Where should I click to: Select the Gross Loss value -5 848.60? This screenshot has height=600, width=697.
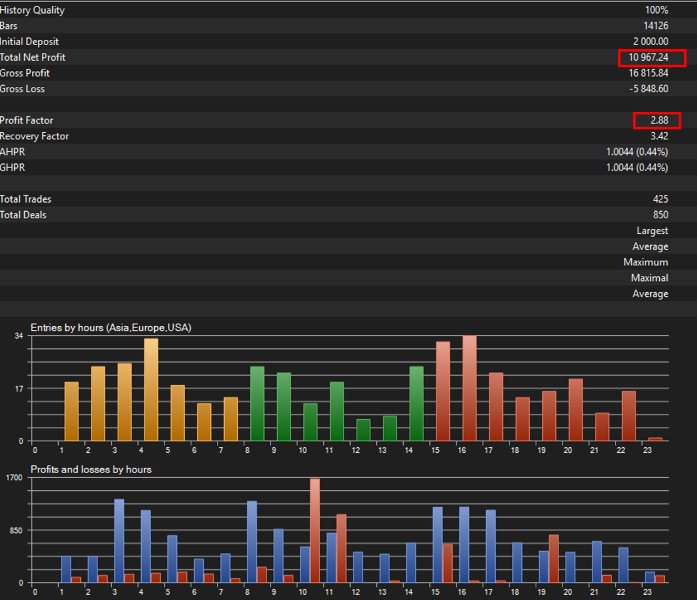(x=649, y=89)
